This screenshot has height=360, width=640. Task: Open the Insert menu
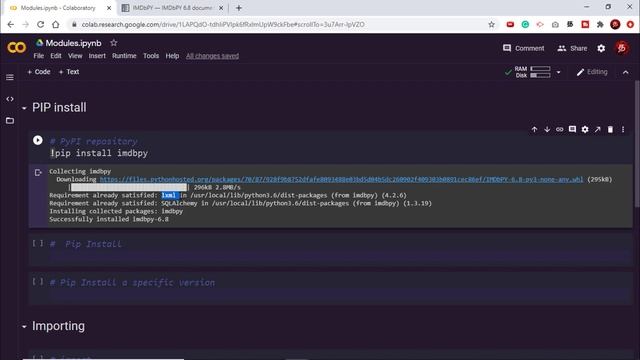(x=97, y=56)
